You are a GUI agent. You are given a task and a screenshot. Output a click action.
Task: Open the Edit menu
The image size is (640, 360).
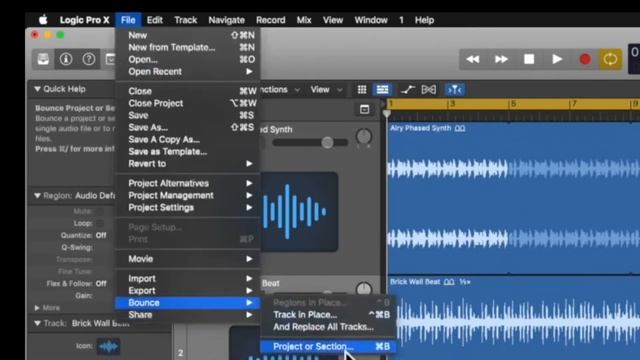[155, 20]
